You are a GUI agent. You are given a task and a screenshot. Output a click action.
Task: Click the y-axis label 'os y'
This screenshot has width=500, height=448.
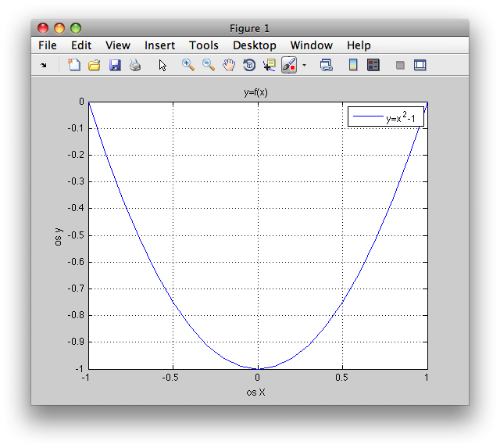pyautogui.click(x=58, y=236)
